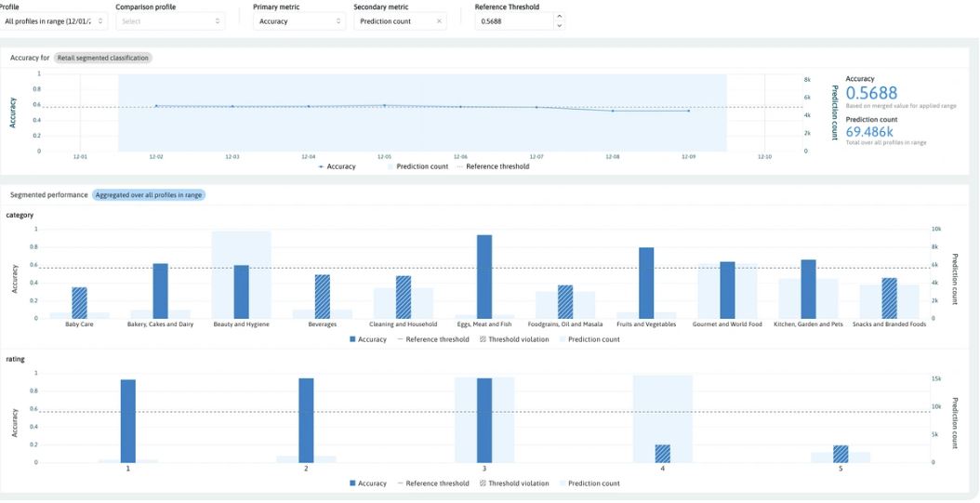Expand the Comparison profile selector

pyautogui.click(x=171, y=20)
